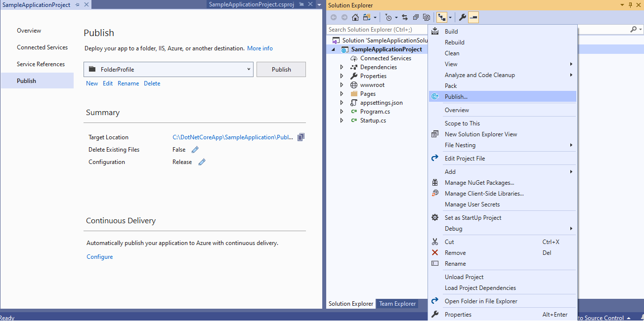Screen dimensions: 644x325
Task: Click the Rename profile link
Action: coord(128,83)
